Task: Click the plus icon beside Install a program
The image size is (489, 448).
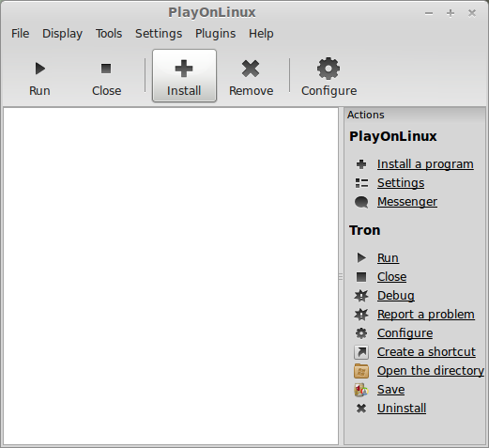Action: coord(361,164)
